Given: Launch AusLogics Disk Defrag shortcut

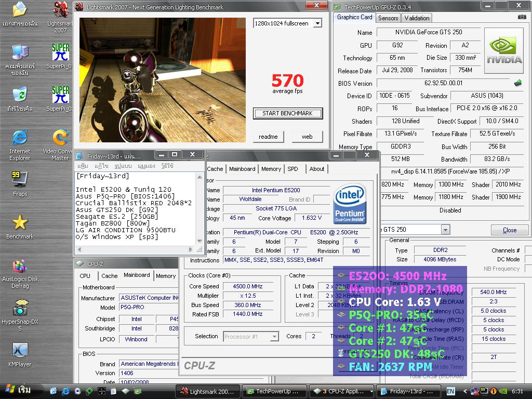Looking at the screenshot, I should click(20, 274).
